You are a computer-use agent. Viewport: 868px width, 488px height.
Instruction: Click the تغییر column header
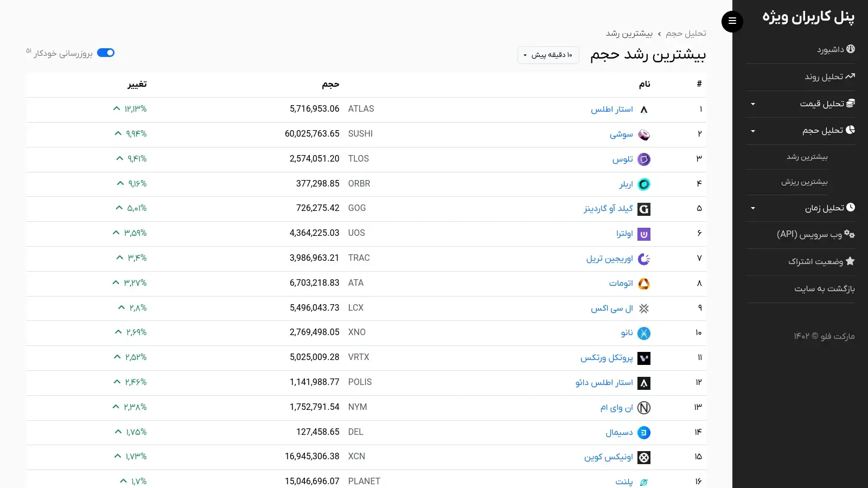pos(137,84)
